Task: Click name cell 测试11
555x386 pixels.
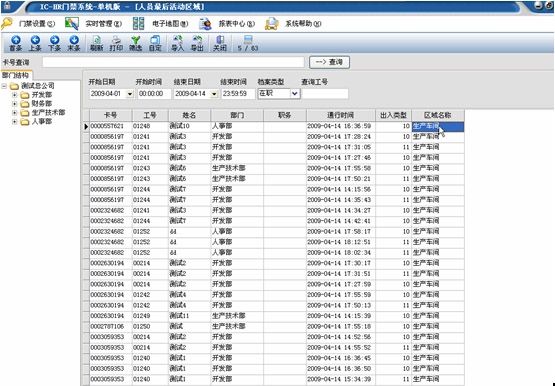Action: [x=189, y=316]
